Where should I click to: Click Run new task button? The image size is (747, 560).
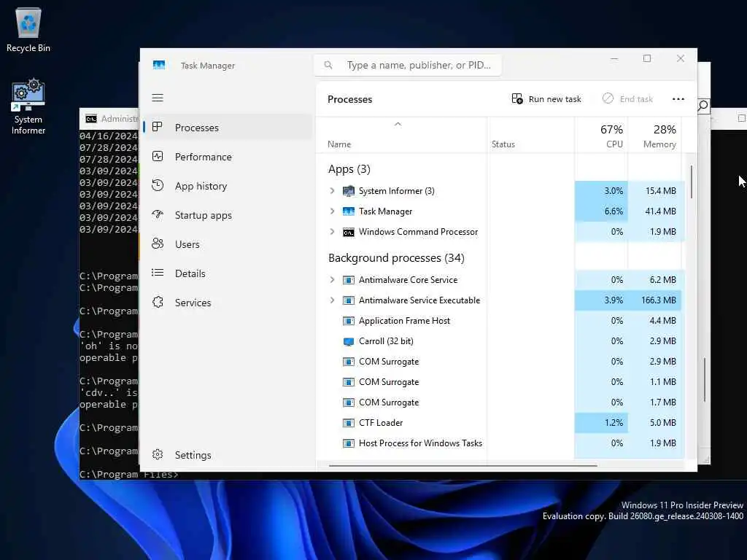point(546,99)
